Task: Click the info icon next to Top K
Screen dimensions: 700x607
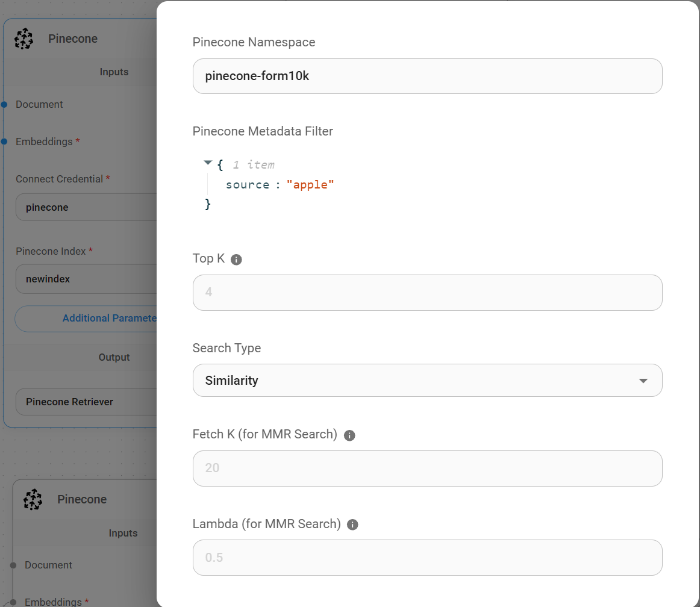Action: pyautogui.click(x=236, y=260)
